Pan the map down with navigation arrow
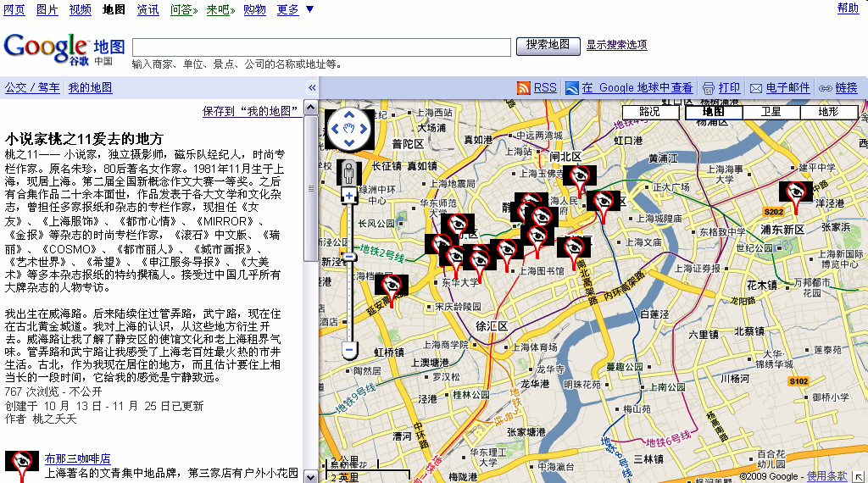The image size is (868, 483). pos(348,142)
